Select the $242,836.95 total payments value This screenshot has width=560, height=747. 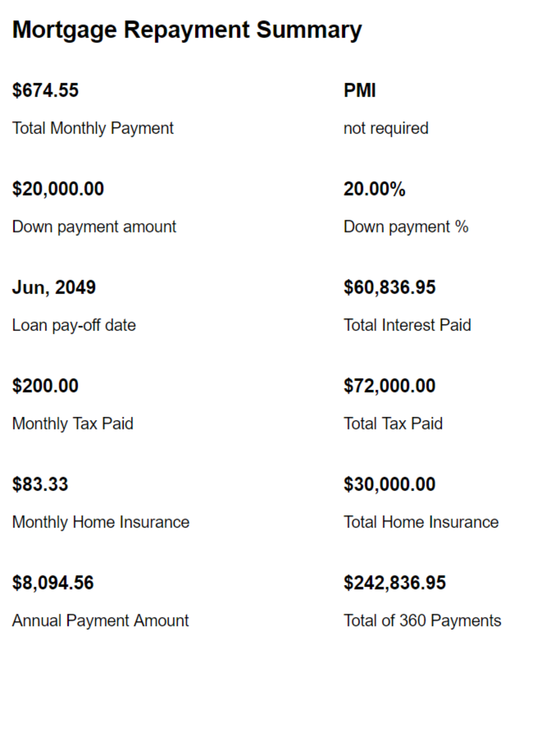(395, 583)
